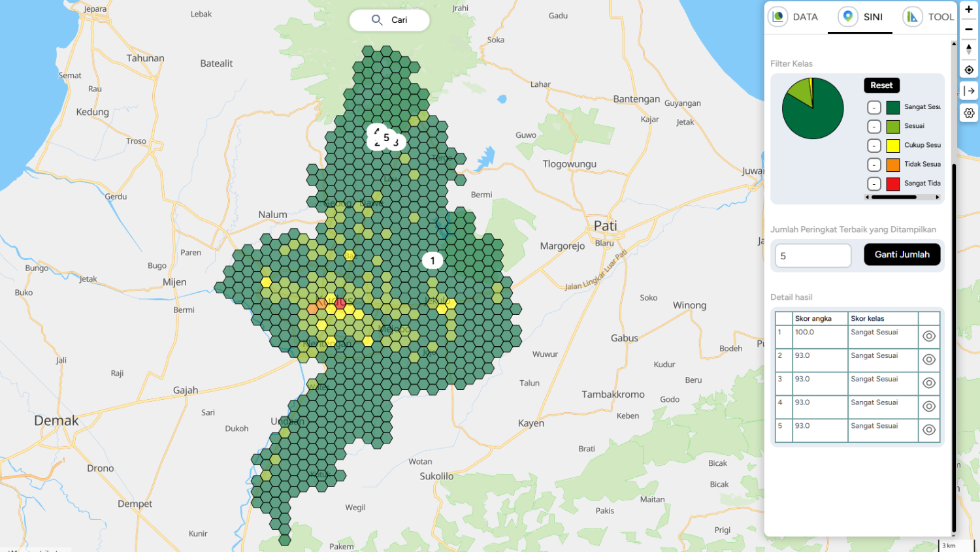Viewport: 980px width, 552px height.
Task: Toggle the Cukup Sesuai class filter box
Action: pyautogui.click(x=874, y=146)
